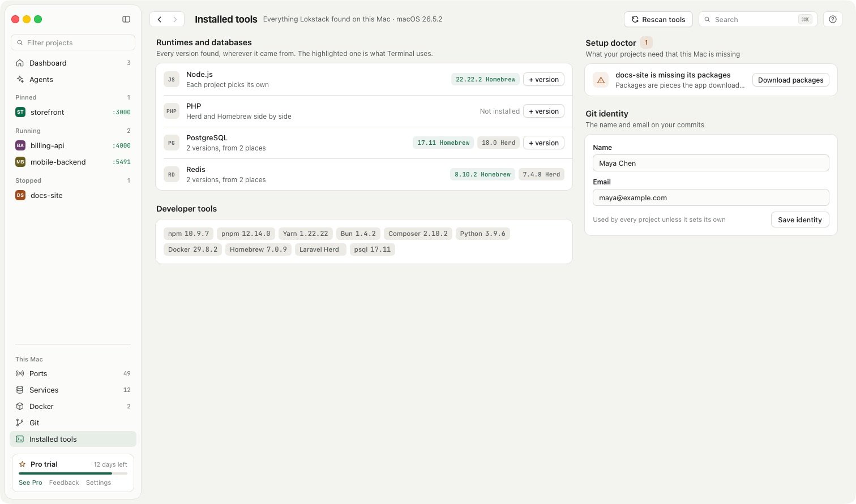
Task: Click the Pro trial progress bar
Action: (x=73, y=473)
